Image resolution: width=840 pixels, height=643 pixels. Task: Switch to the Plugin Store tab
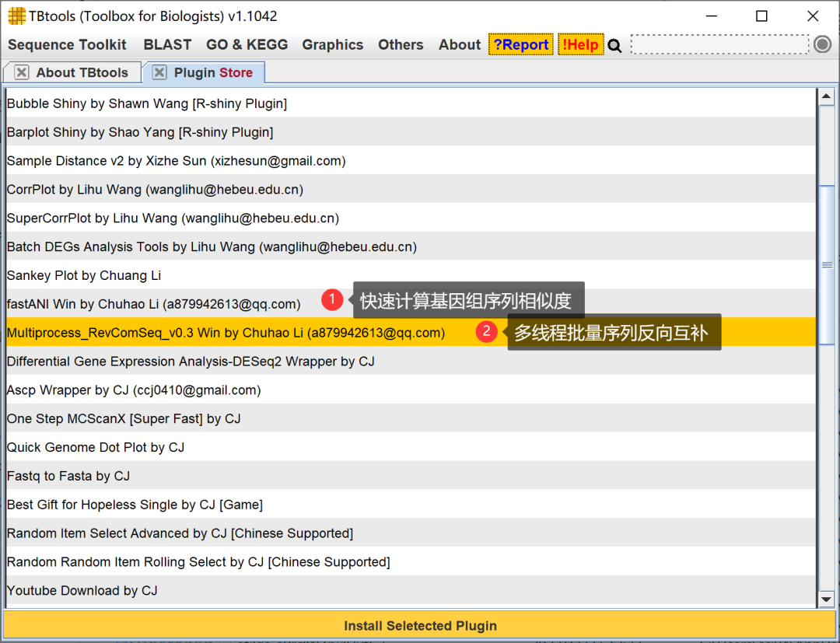213,73
